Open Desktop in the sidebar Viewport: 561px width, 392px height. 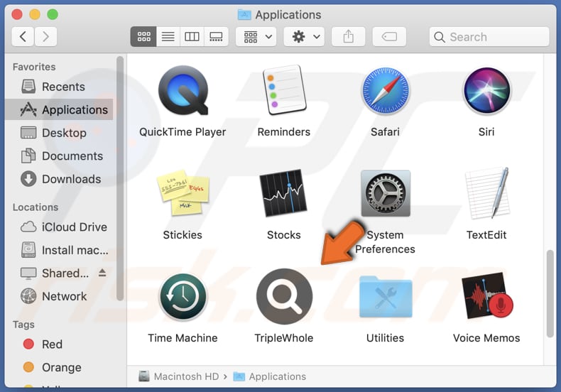coord(60,133)
